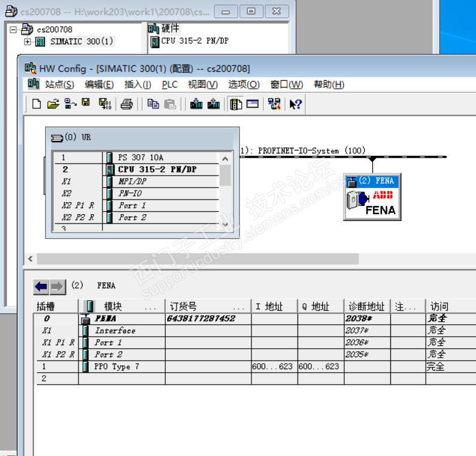Screen dimensions: 476x456
Task: Click the horizontal scrollbar thumb in station view
Action: tap(198, 259)
